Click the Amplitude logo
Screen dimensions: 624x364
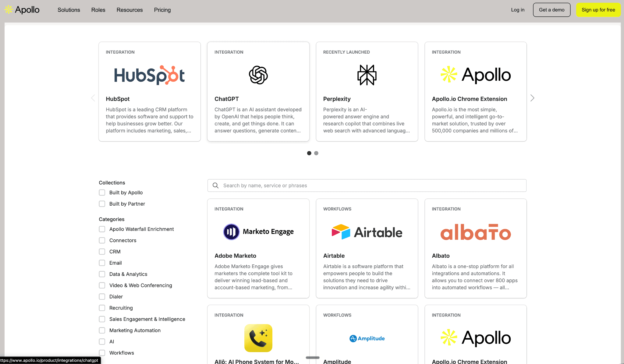(x=367, y=338)
